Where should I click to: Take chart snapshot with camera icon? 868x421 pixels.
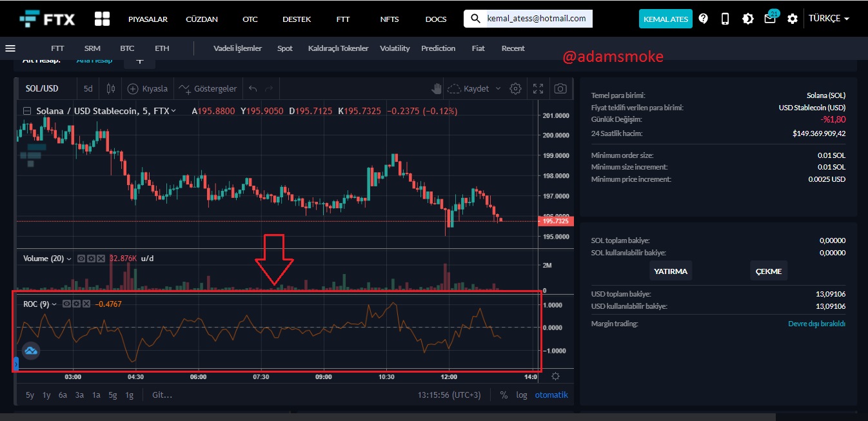coord(560,88)
